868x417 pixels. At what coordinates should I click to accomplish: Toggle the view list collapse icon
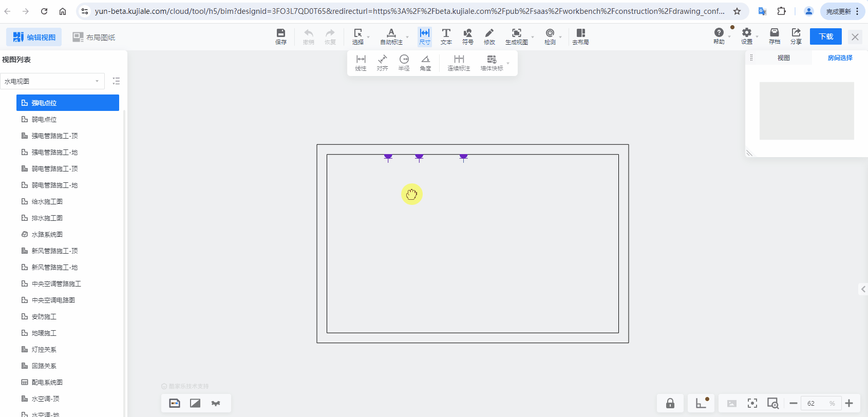tap(116, 81)
